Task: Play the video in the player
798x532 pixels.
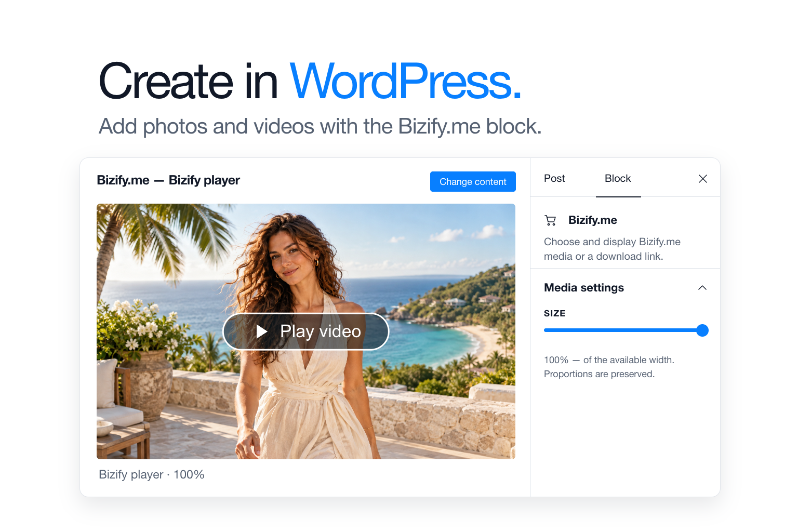Action: [x=306, y=331]
